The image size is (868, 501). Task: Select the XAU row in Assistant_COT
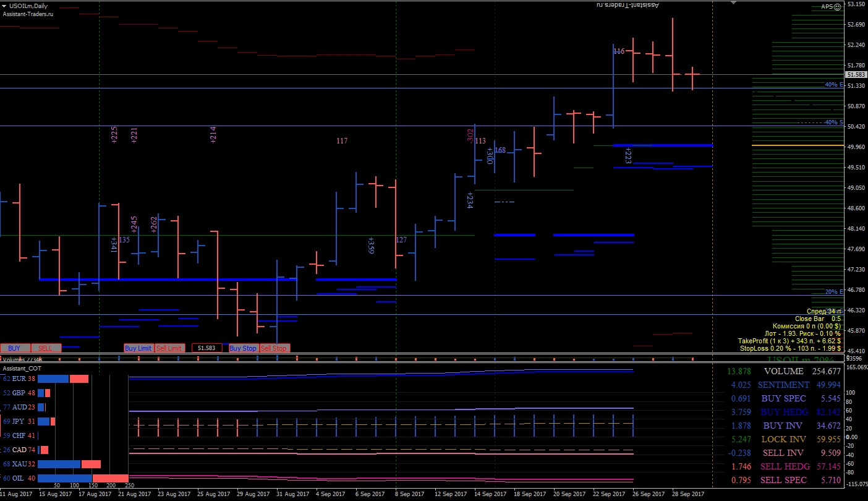coord(52,464)
